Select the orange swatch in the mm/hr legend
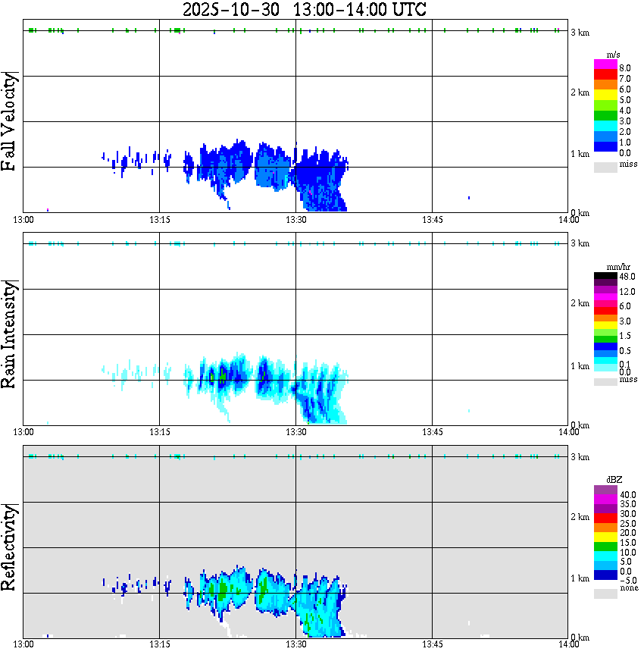This screenshot has height=658, width=644. coord(605,318)
